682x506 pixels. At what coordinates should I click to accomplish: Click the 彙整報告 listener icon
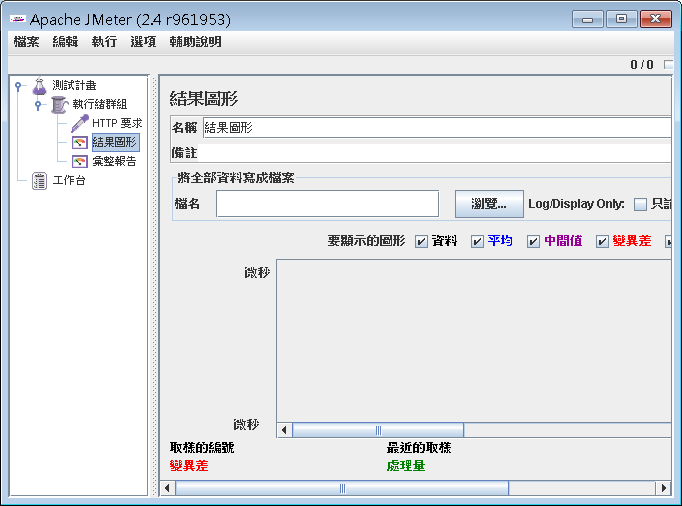pyautogui.click(x=80, y=162)
